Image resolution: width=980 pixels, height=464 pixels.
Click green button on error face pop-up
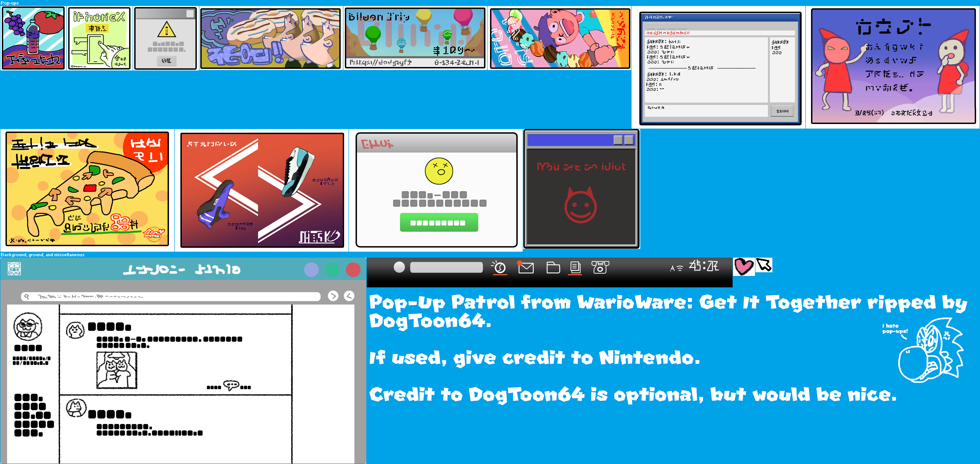[x=439, y=222]
